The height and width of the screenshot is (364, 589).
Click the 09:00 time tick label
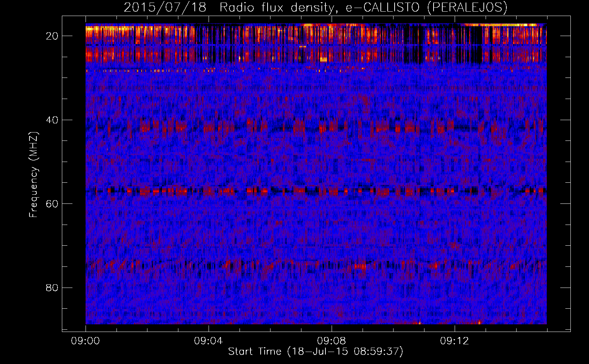[x=86, y=341]
